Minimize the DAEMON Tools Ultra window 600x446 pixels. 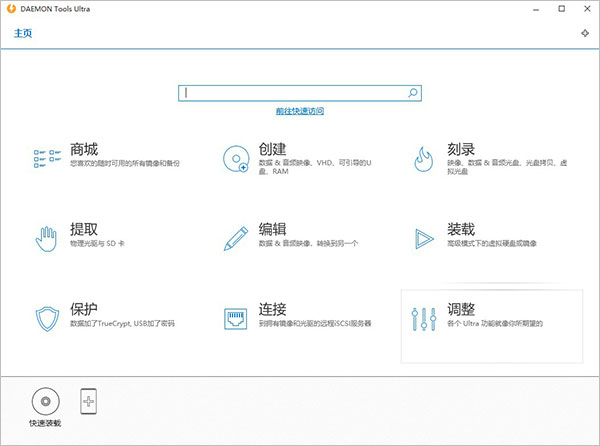[536, 9]
